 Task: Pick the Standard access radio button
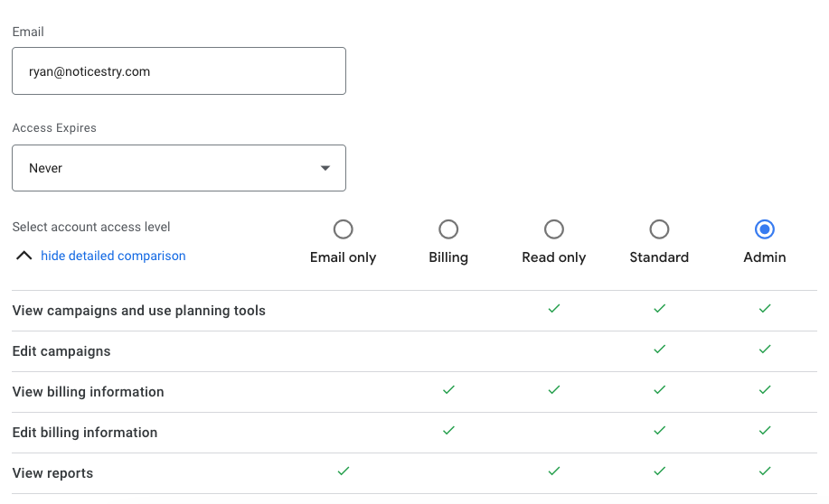pos(659,229)
